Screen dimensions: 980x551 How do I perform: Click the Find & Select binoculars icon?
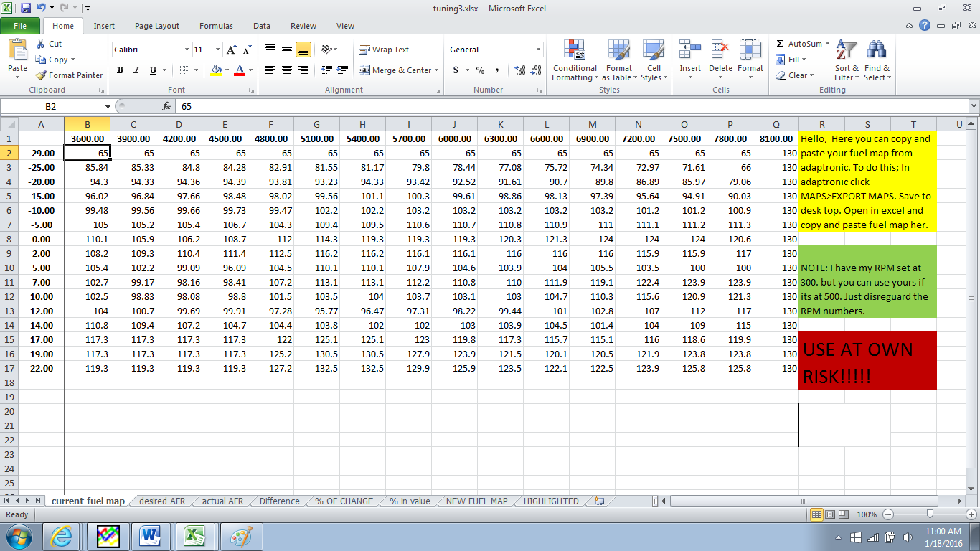coord(876,51)
